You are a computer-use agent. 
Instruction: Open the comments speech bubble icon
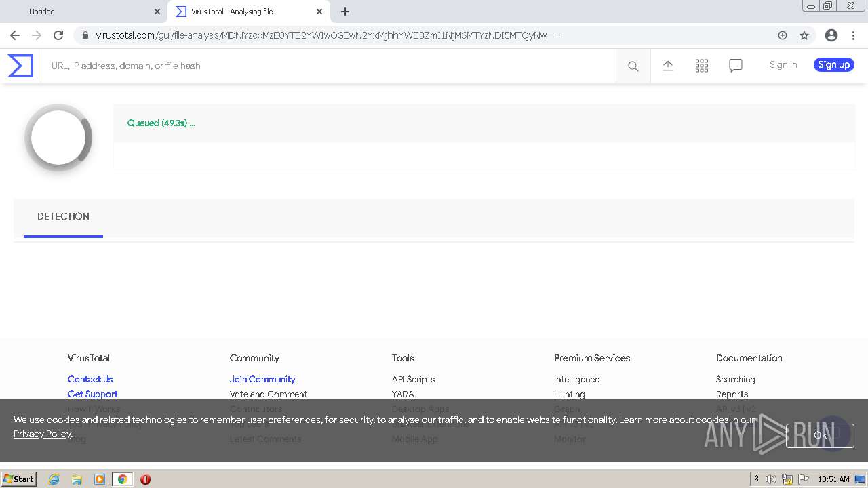[736, 66]
